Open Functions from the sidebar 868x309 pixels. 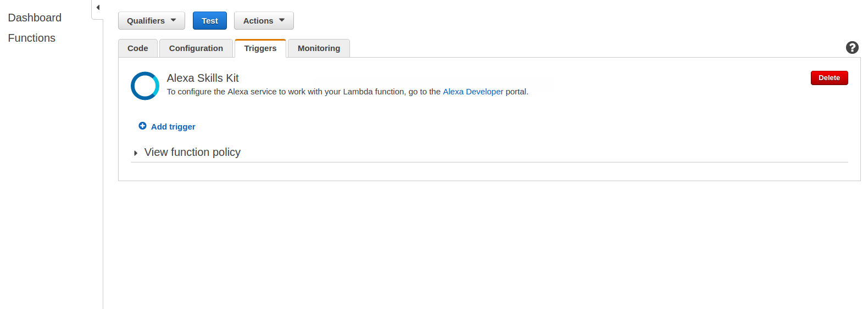coord(32,38)
